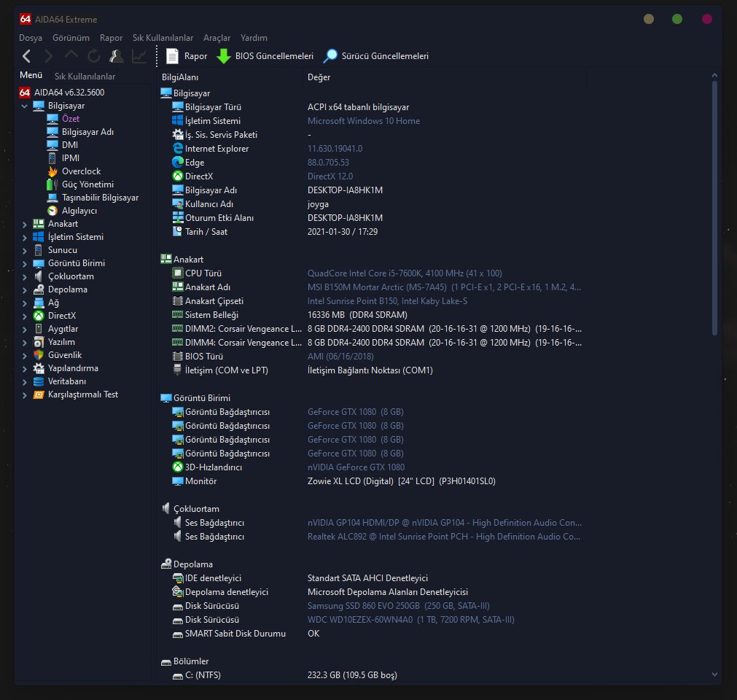Screen dimensions: 737x700
Task: Click the AIDA64 v6.32.5600 root icon
Action: (x=25, y=92)
